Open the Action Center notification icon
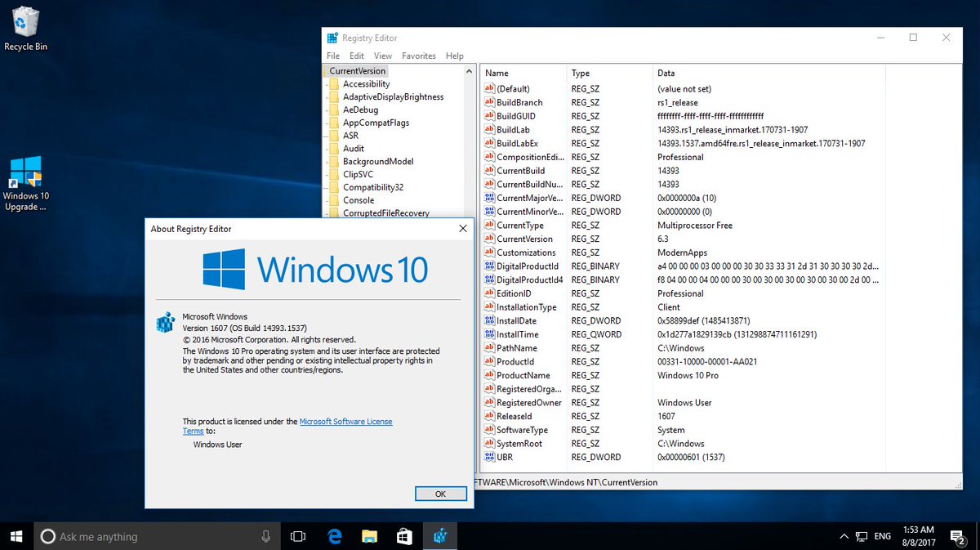980x550 pixels. click(958, 535)
